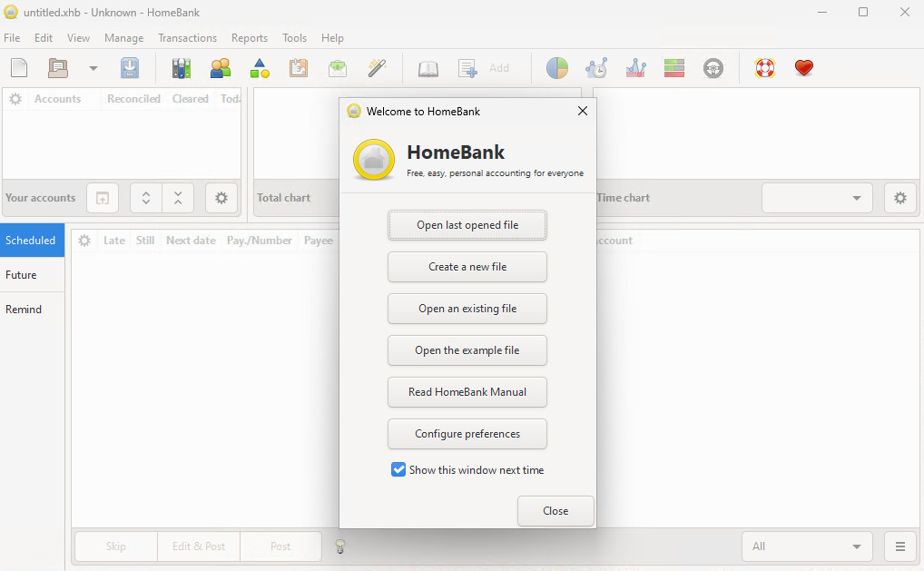This screenshot has width=924, height=571.
Task: Open the Manage menu
Action: coord(123,38)
